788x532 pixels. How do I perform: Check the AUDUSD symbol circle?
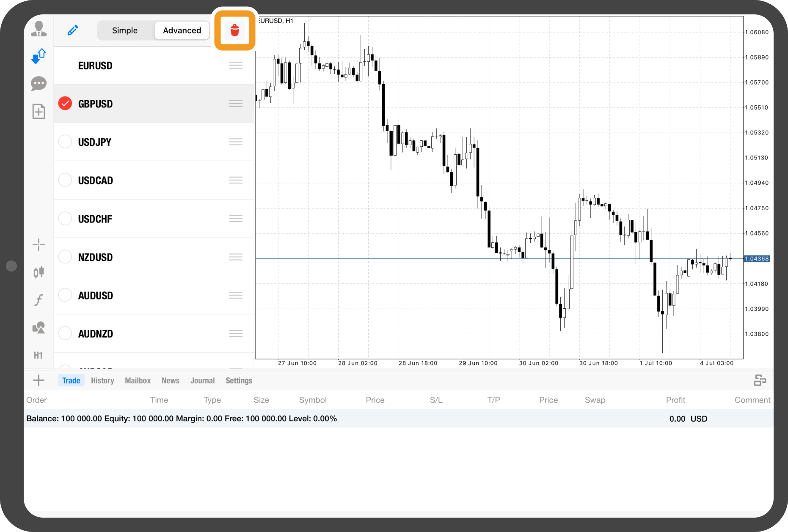pos(65,295)
